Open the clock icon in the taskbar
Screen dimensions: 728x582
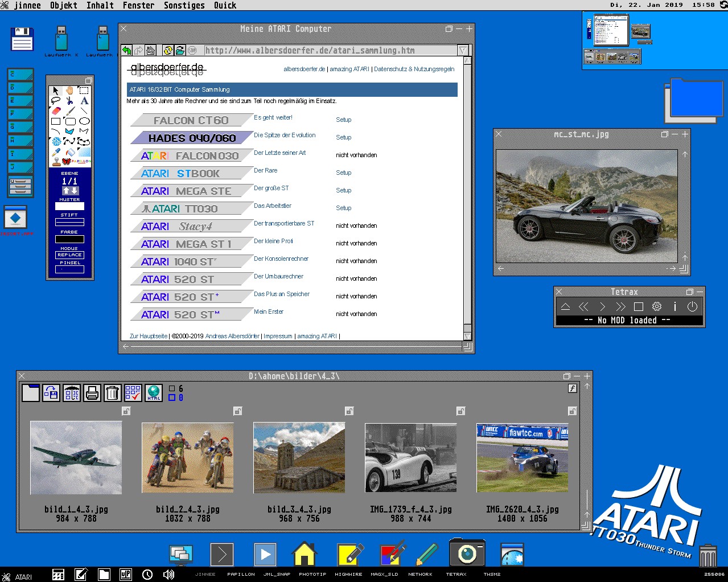pos(147,575)
